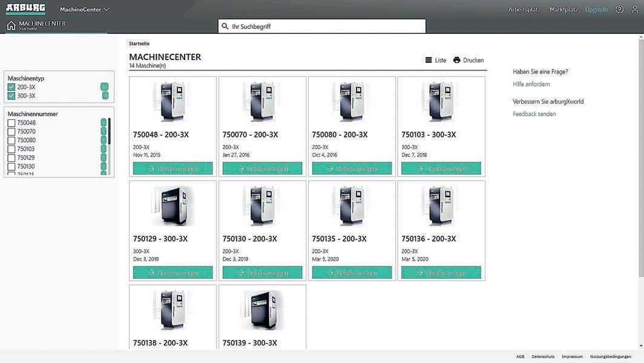Show details for machine 750070
Image resolution: width=644 pixels, height=363 pixels.
point(263,168)
